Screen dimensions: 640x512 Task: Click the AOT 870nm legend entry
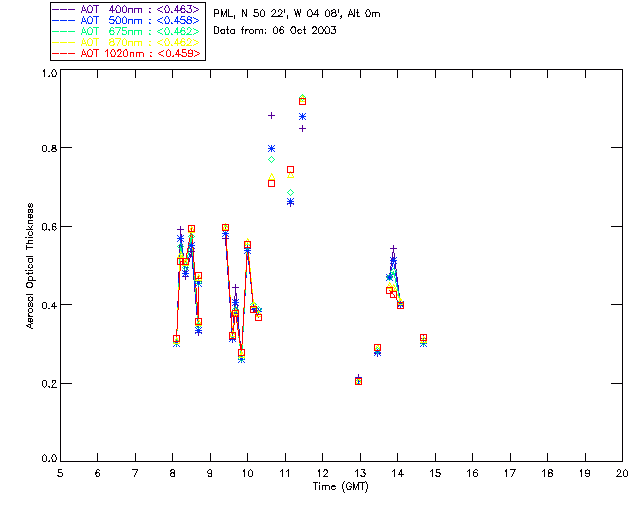[x=127, y=42]
